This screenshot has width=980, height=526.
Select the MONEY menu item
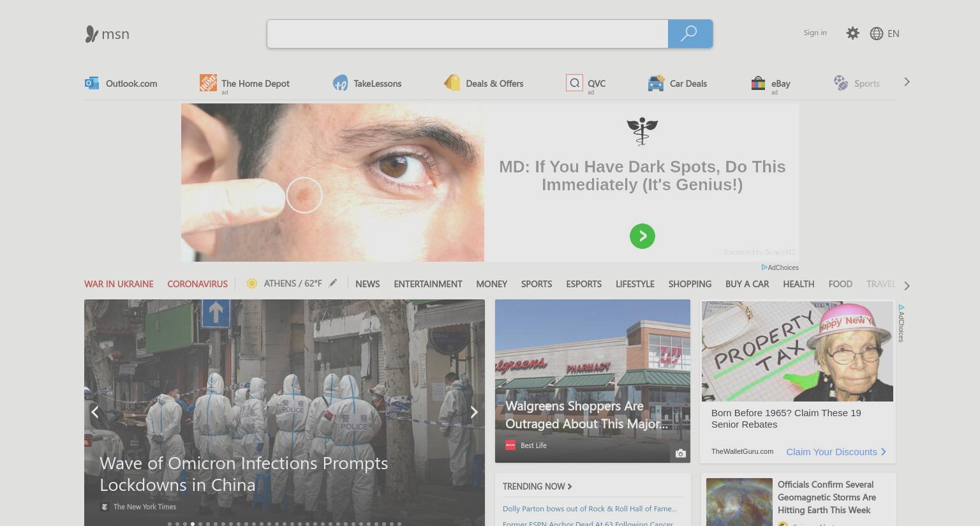[x=491, y=284]
